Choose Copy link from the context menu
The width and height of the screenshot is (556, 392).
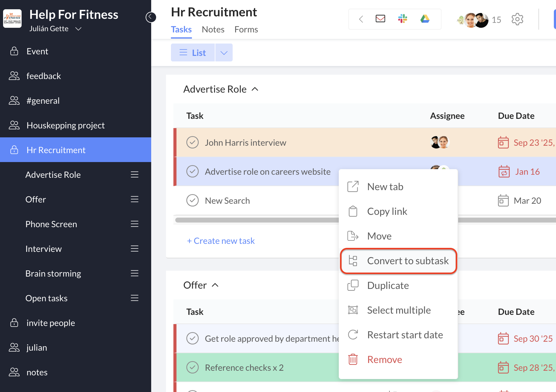coord(398,211)
